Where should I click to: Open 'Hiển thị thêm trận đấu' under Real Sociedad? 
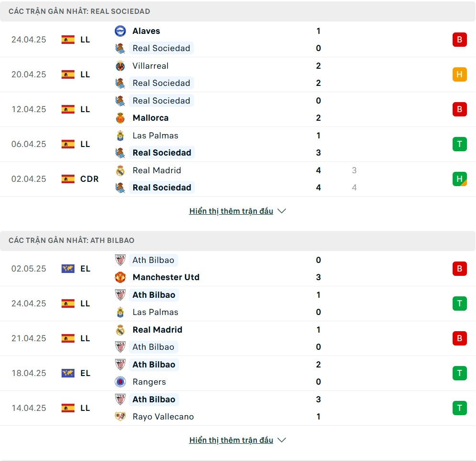[231, 211]
